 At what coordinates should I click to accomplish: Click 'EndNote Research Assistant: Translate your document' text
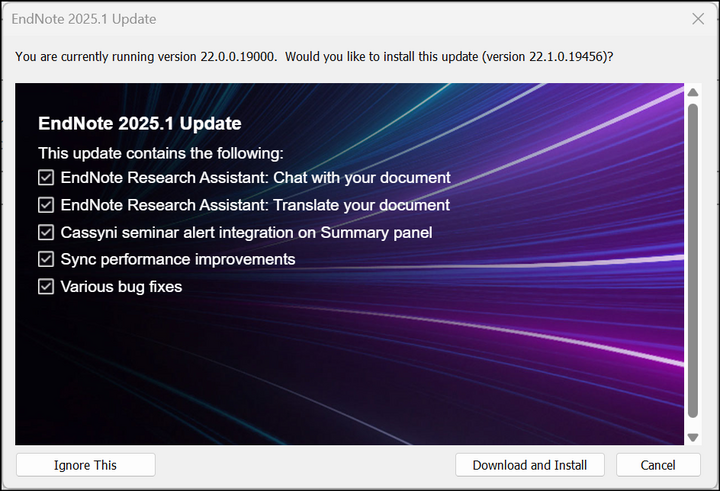pyautogui.click(x=255, y=205)
